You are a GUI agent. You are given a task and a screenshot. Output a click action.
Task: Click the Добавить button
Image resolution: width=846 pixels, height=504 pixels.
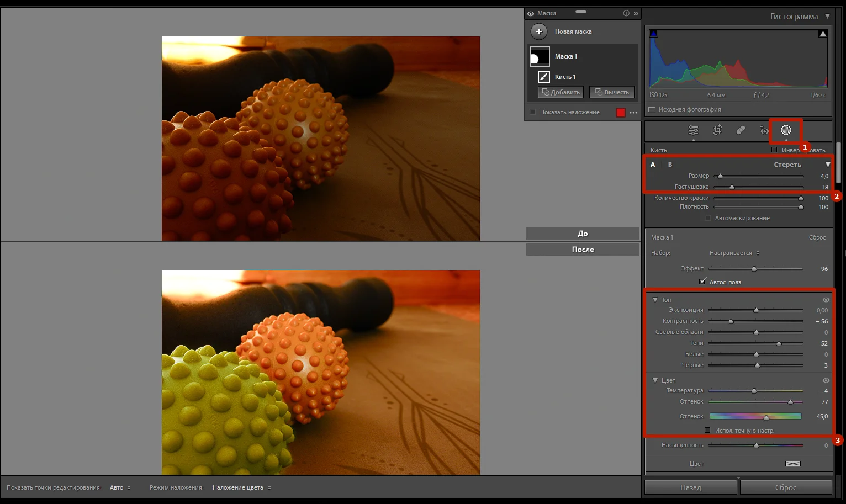pyautogui.click(x=561, y=92)
